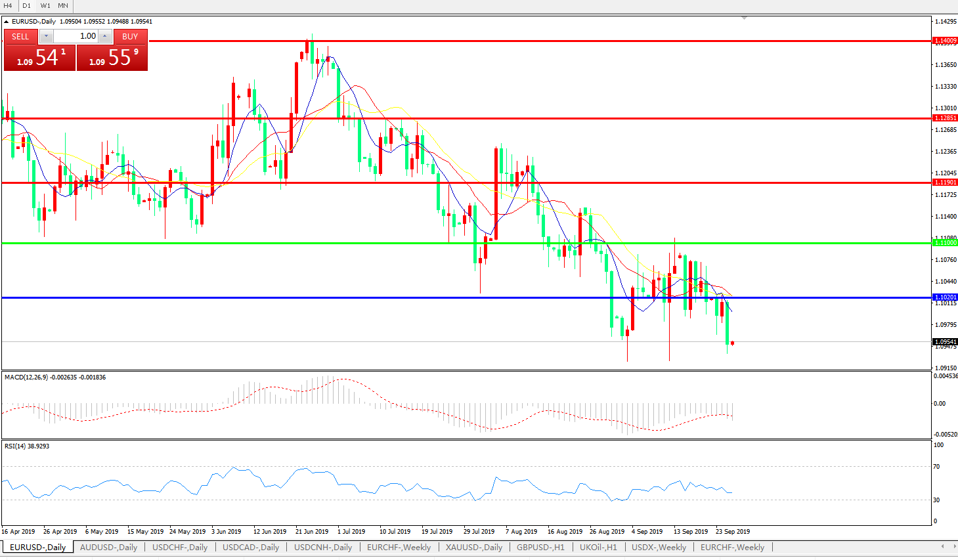Collapse the one-click trading panel arrow
The width and height of the screenshot is (958, 560).
7,22
